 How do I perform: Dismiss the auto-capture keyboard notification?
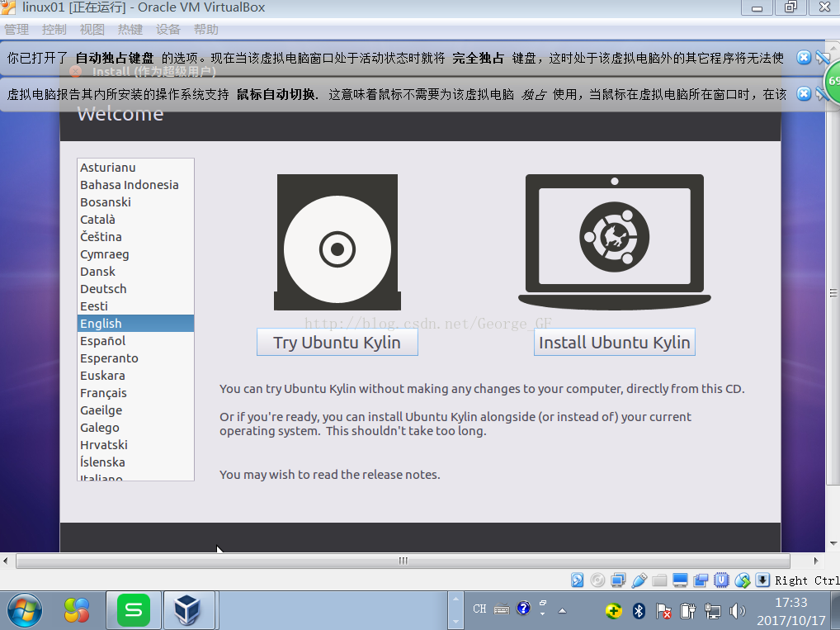pos(804,57)
